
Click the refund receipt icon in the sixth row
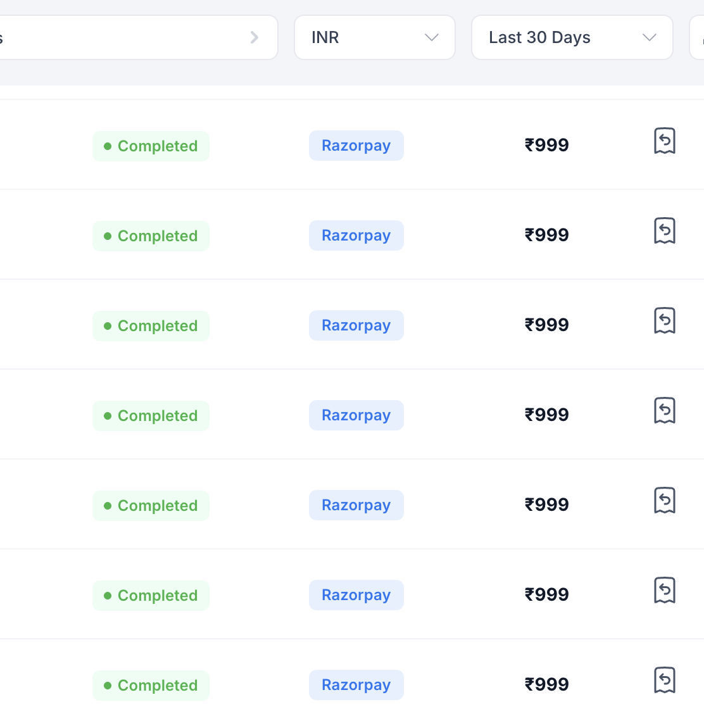(665, 590)
